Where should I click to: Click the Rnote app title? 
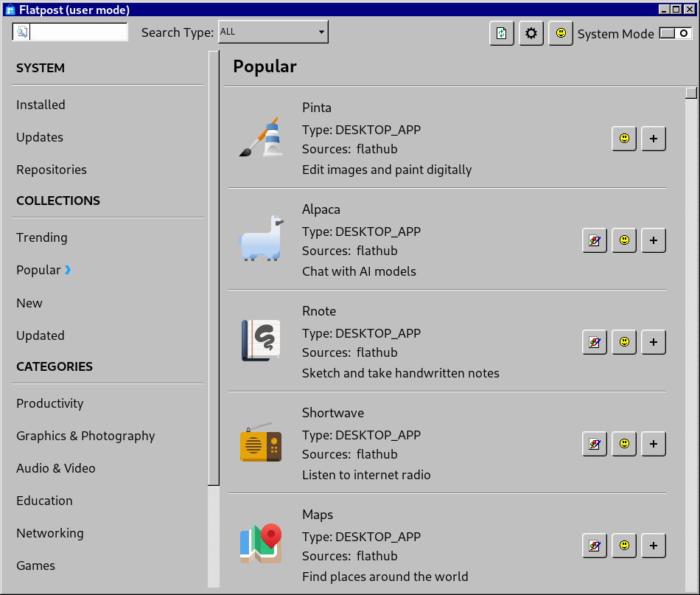click(x=319, y=311)
